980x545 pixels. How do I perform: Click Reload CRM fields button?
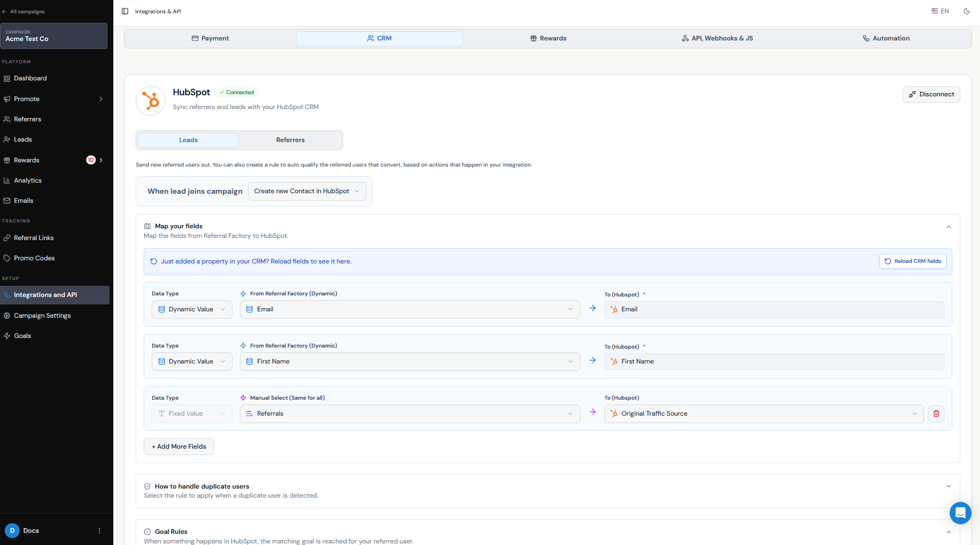tap(912, 261)
